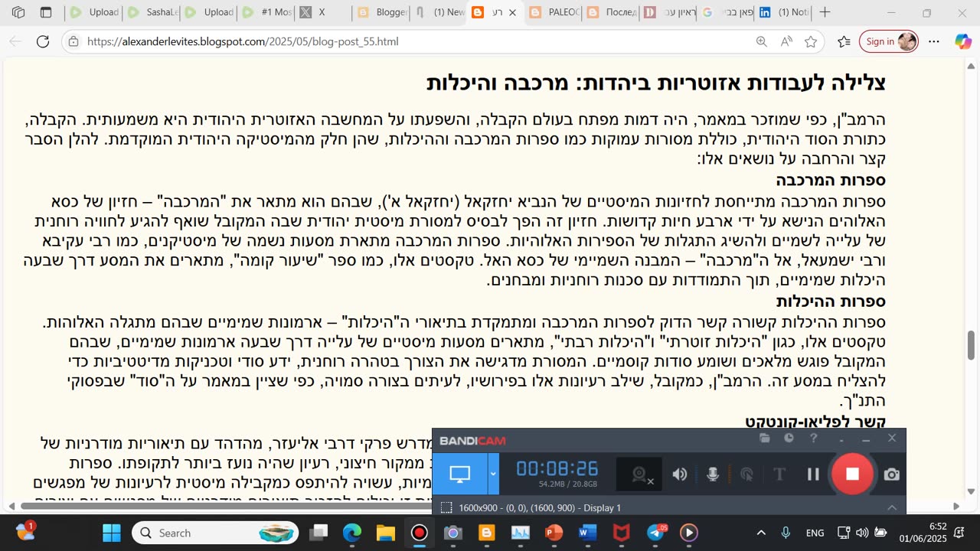Open Bandicam help question mark
This screenshot has height=551, width=980.
[x=813, y=439]
